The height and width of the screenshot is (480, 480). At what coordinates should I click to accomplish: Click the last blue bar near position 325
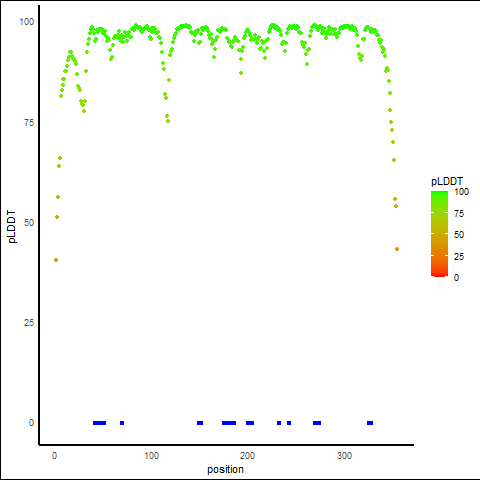point(370,423)
